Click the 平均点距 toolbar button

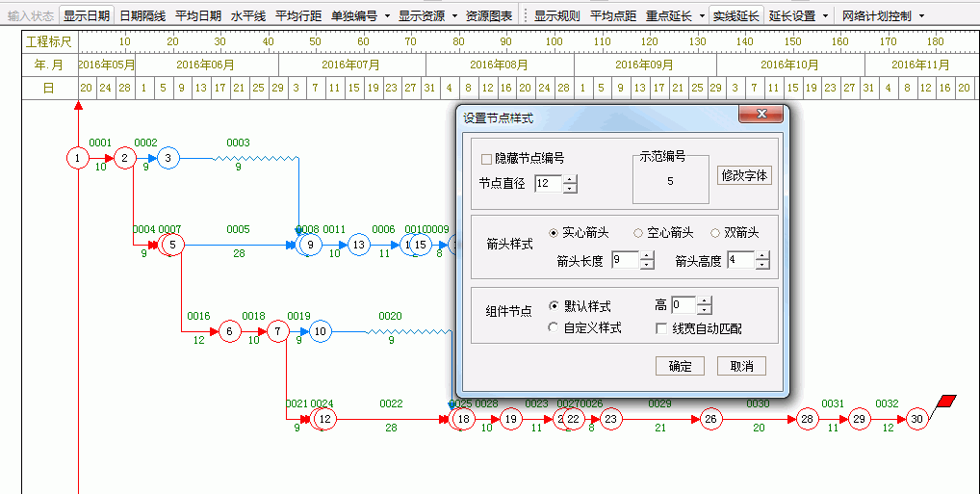click(x=613, y=15)
